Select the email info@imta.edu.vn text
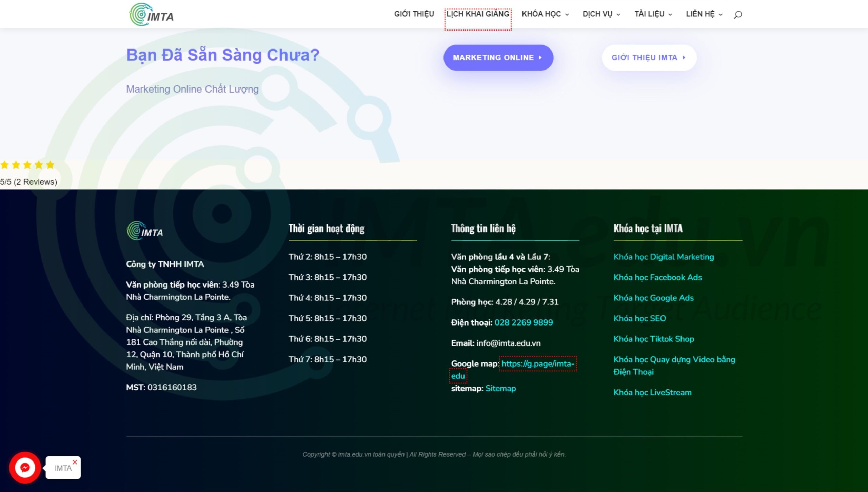 (508, 343)
